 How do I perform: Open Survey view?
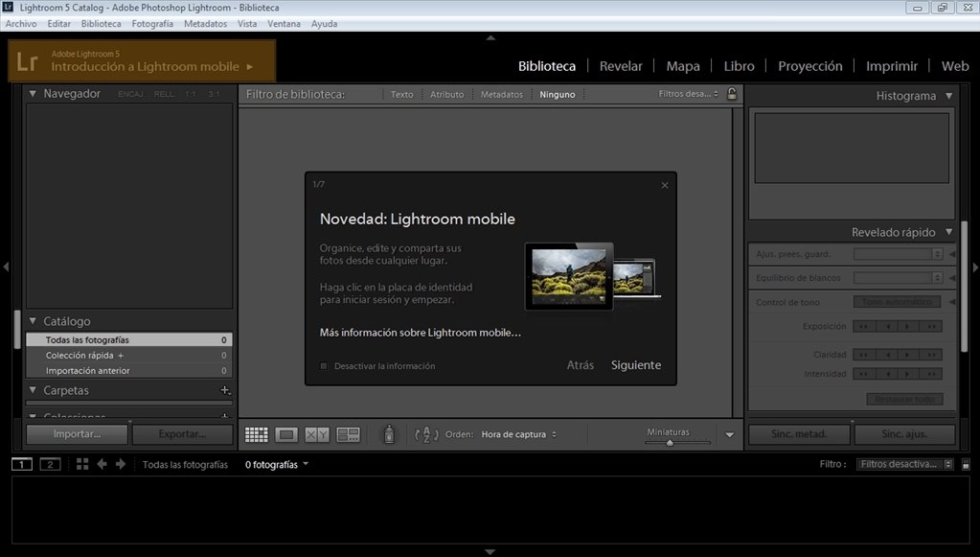point(348,434)
